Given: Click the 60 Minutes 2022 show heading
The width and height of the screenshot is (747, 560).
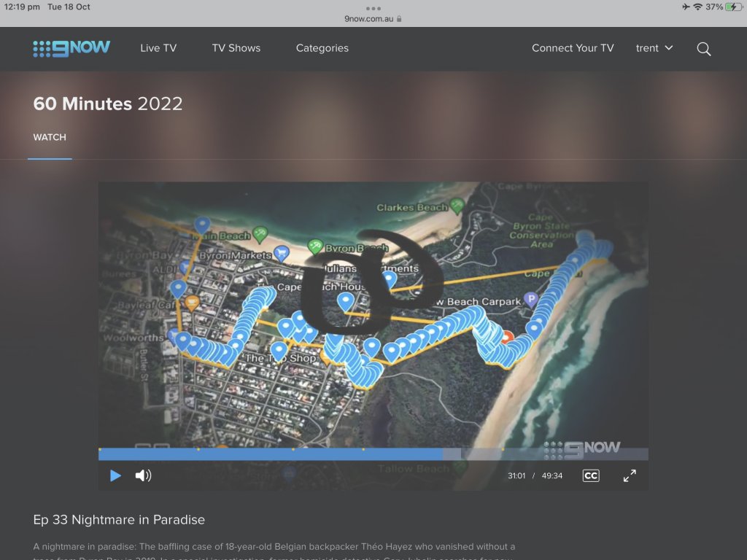Looking at the screenshot, I should 108,104.
